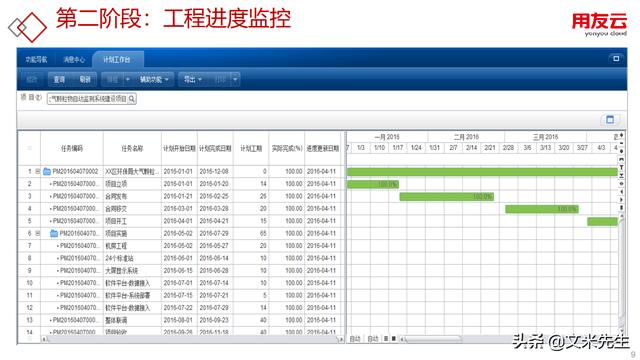Click the minus icon in Gantt side toolbar
The image size is (640, 360).
(621, 143)
